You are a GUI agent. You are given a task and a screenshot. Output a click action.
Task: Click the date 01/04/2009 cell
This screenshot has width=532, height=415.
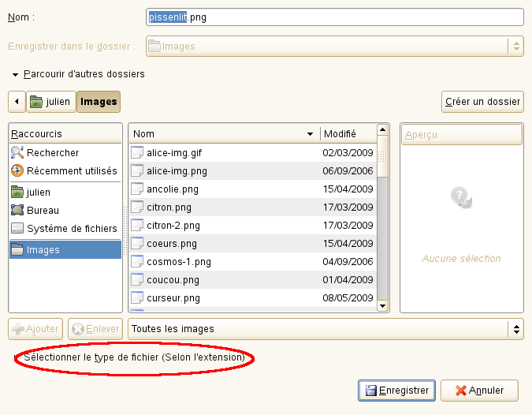click(x=348, y=279)
